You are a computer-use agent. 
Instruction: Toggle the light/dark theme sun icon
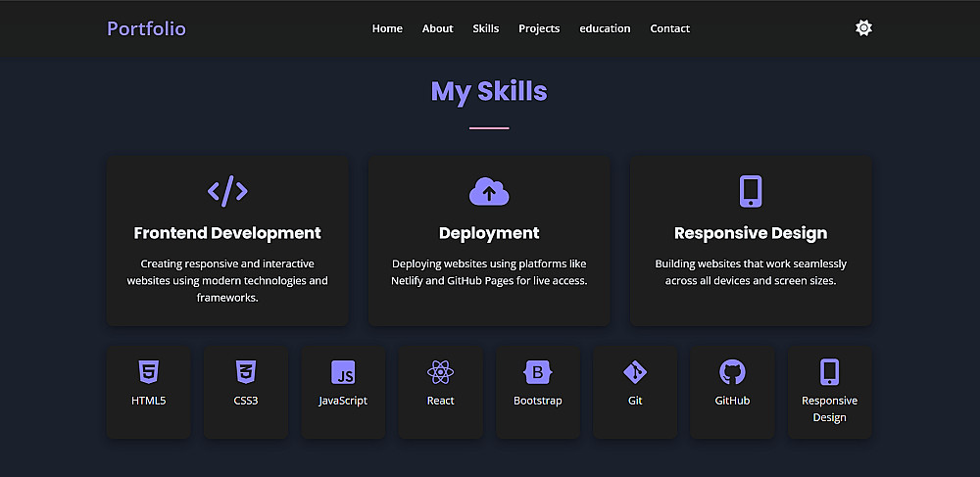click(863, 28)
